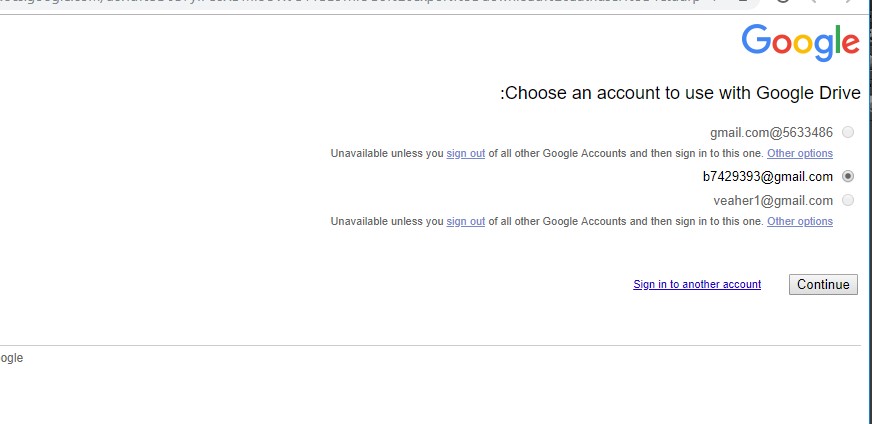Viewport: 872px width, 424px height.
Task: Click the 'Unavailable unless you' text under 5633486
Action: tap(386, 154)
